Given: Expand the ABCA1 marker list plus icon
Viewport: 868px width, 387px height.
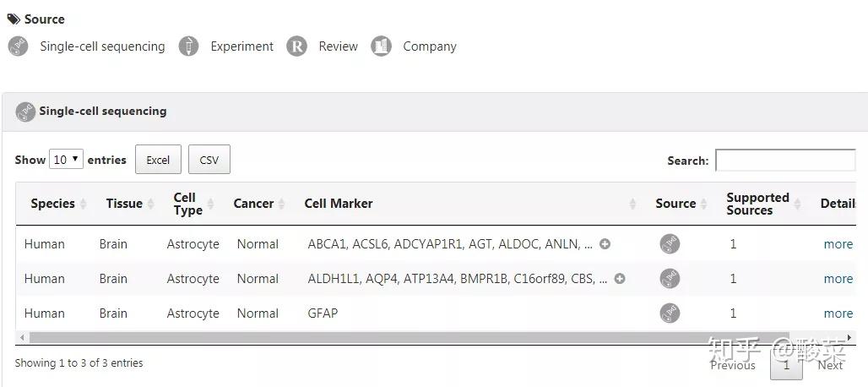Looking at the screenshot, I should (605, 243).
